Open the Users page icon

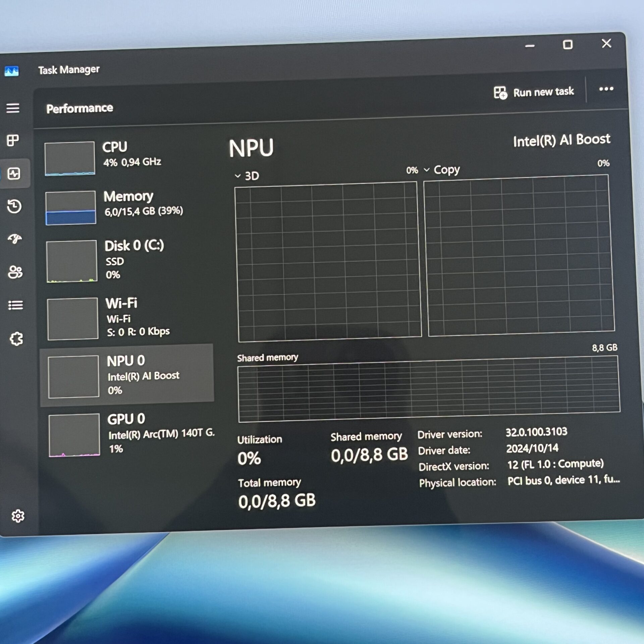(15, 272)
